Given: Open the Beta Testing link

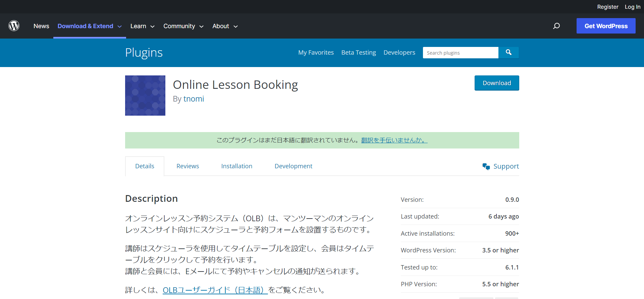Looking at the screenshot, I should click(x=359, y=52).
